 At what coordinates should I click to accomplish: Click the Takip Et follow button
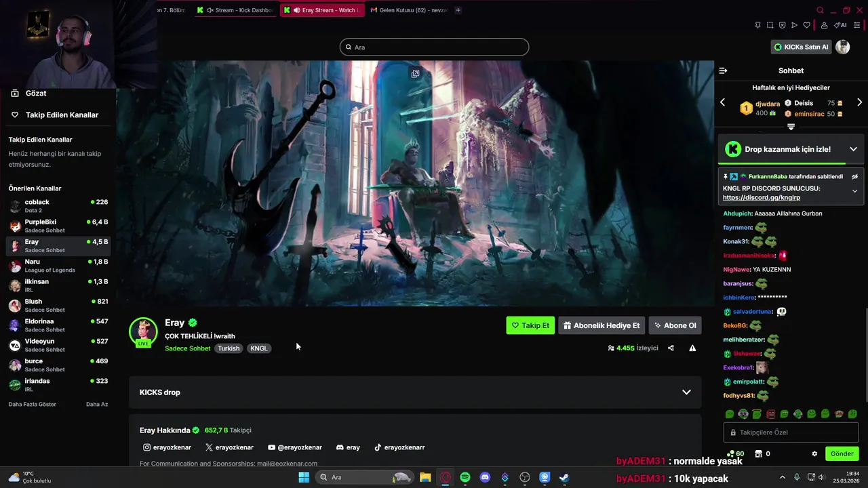tap(530, 325)
